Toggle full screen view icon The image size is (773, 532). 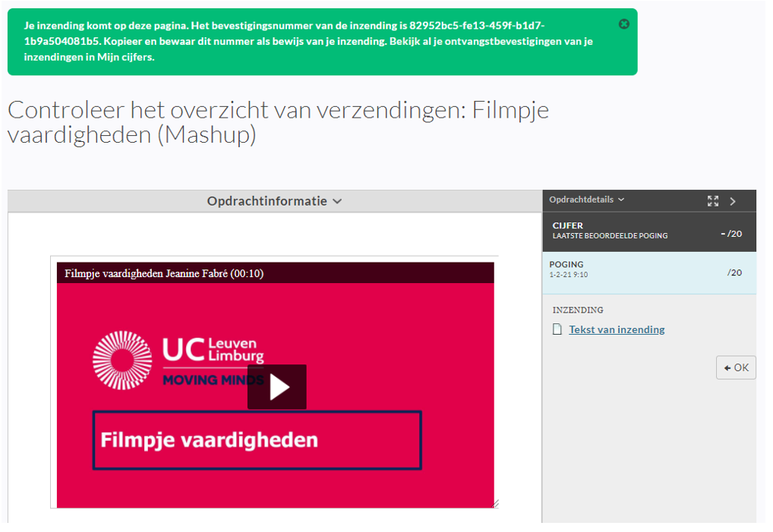tap(713, 201)
